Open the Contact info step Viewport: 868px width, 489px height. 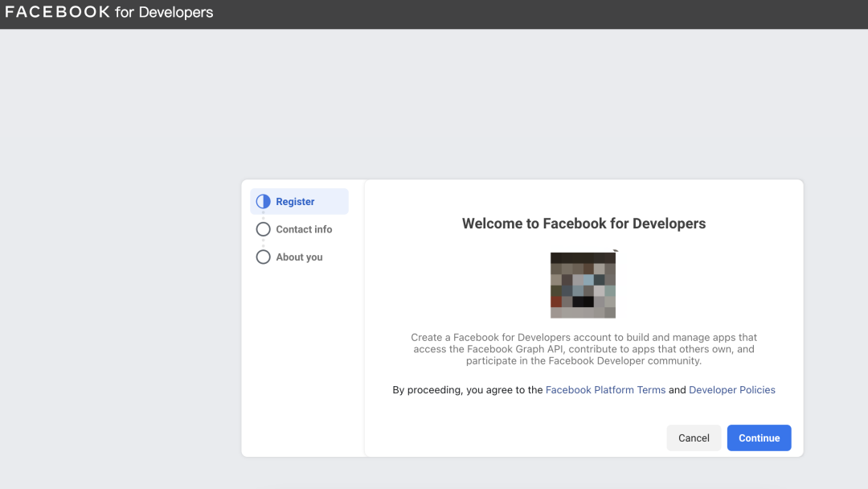pyautogui.click(x=304, y=229)
